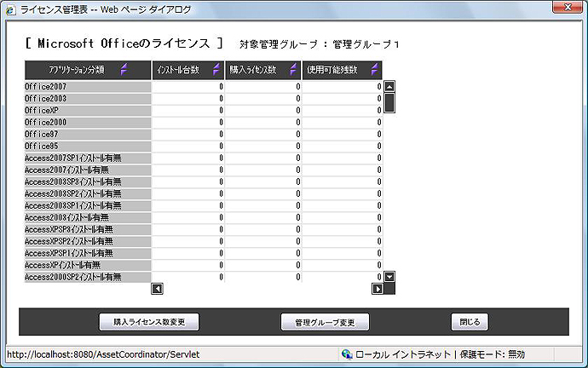Click Office2003 purchased license count cell
Image resolution: width=588 pixels, height=368 pixels.
point(263,99)
